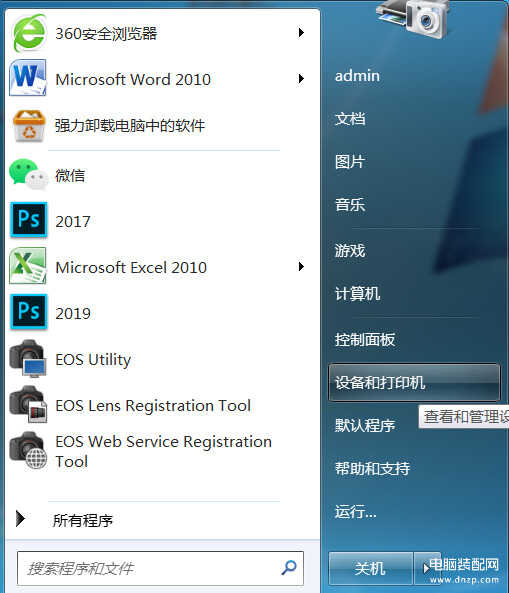This screenshot has width=509, height=593.
Task: Expand 360 browser jump list arrow
Action: pyautogui.click(x=301, y=33)
